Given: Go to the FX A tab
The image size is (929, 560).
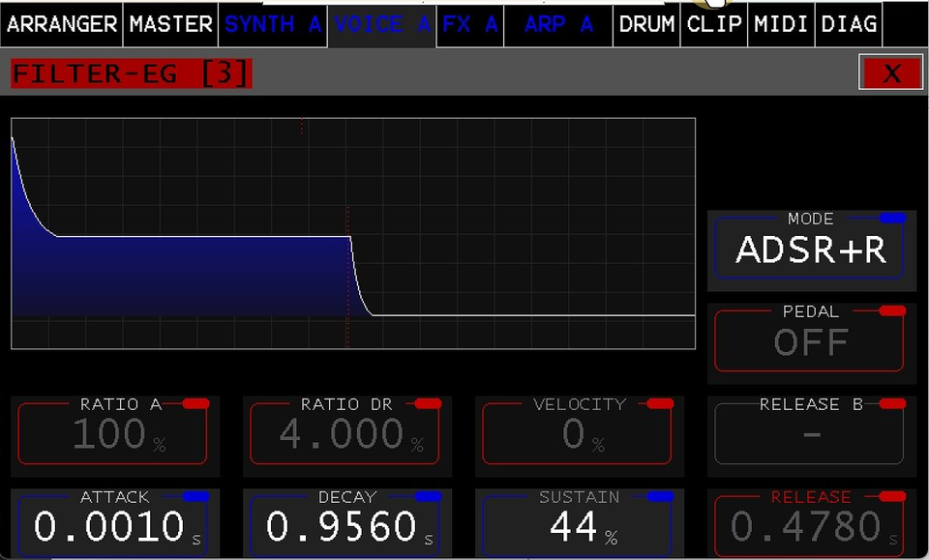Looking at the screenshot, I should point(469,24).
